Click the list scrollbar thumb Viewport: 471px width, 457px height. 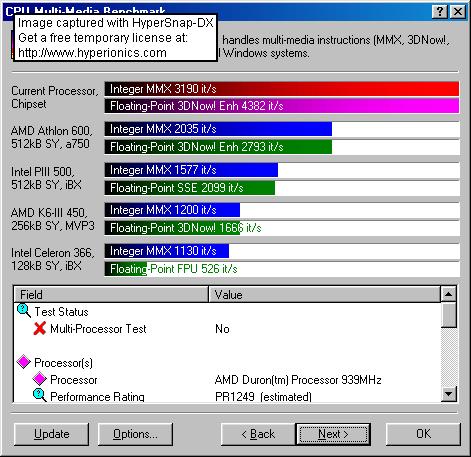point(448,315)
